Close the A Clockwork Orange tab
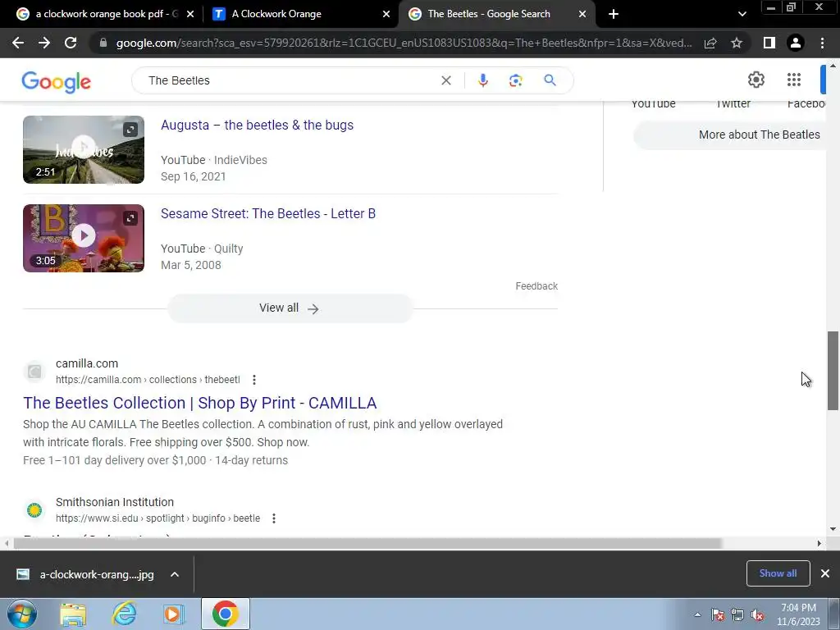Viewport: 840px width, 630px height. (x=386, y=14)
